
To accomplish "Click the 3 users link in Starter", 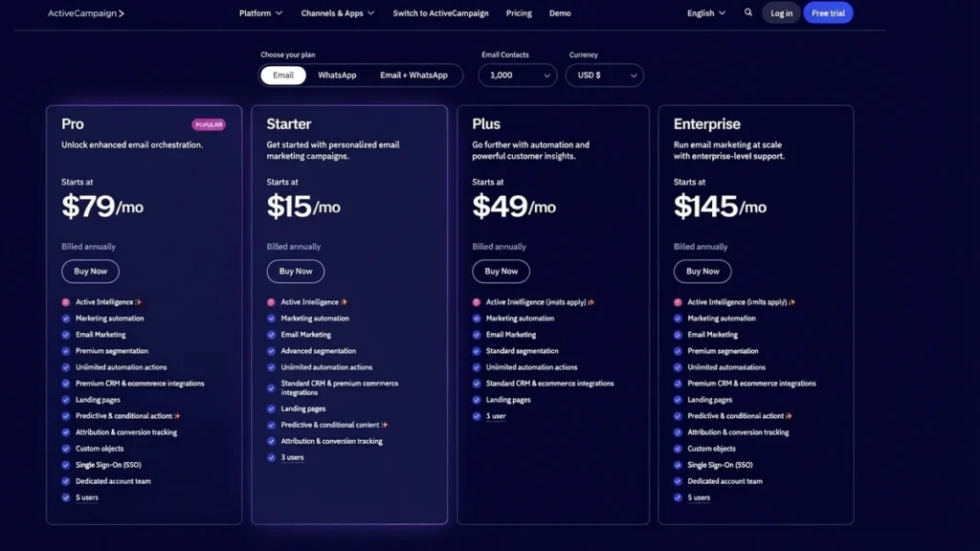I will [293, 457].
